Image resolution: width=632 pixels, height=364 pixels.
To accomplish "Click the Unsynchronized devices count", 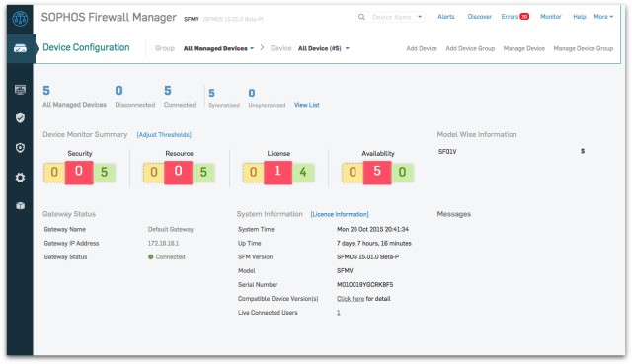I will pos(252,93).
